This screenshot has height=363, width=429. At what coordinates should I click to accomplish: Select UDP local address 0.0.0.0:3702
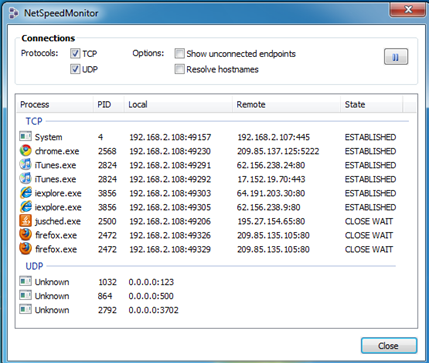coord(154,310)
